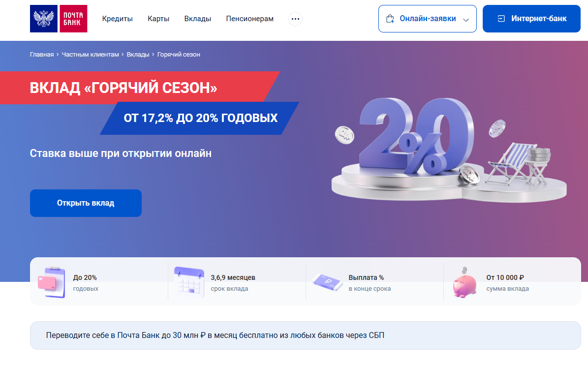Click the Открыть вклад button

(x=86, y=203)
